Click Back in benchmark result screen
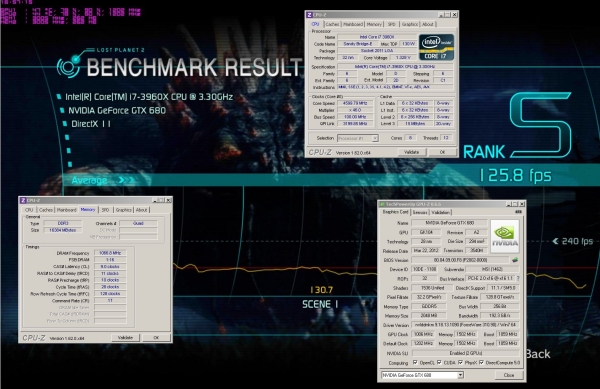The width and height of the screenshot is (600, 389). coord(538,354)
